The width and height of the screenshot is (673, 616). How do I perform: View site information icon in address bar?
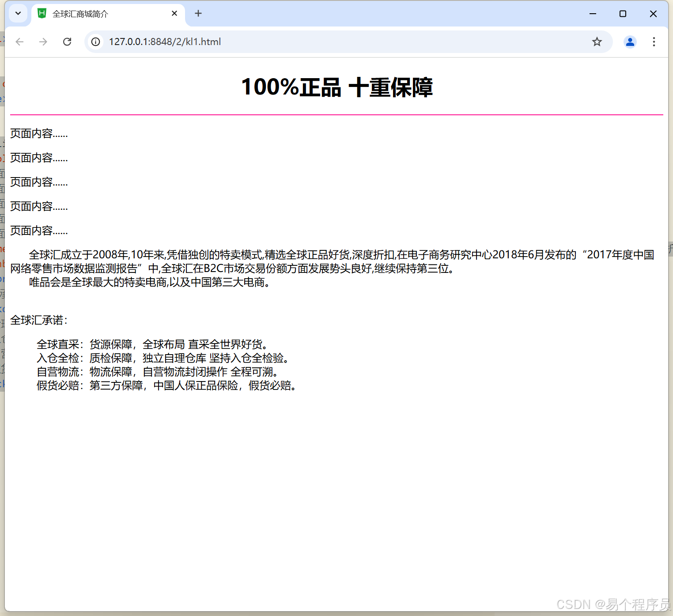tap(95, 42)
